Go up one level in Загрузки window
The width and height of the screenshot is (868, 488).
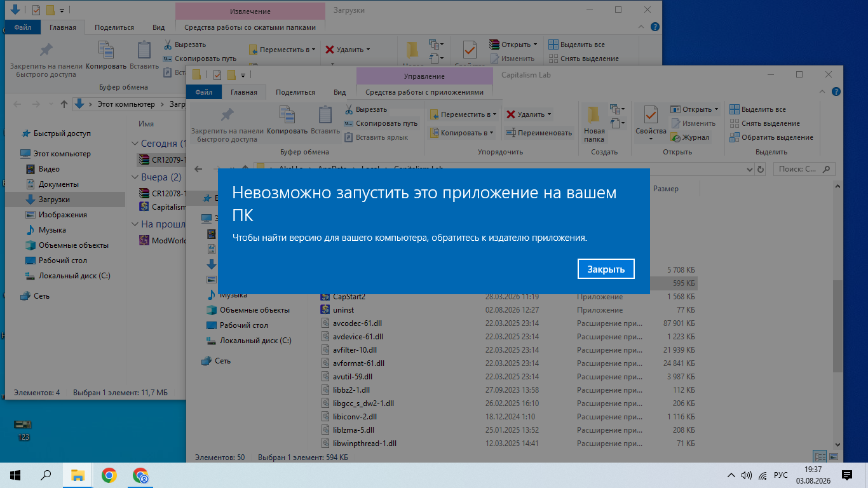coord(64,104)
